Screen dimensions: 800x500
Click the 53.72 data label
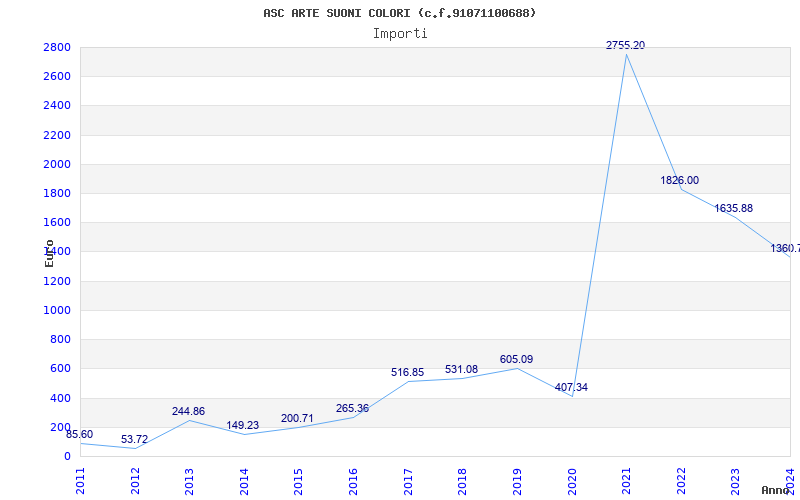coord(134,439)
